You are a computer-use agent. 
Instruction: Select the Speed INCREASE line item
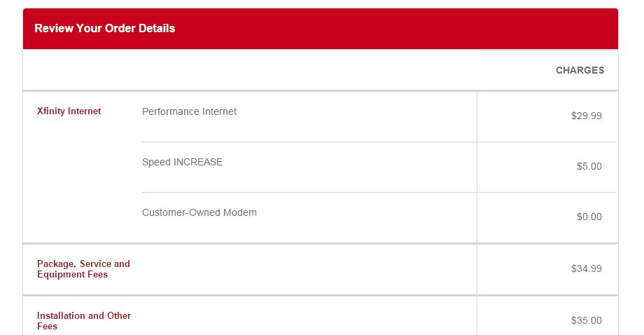coord(183,162)
